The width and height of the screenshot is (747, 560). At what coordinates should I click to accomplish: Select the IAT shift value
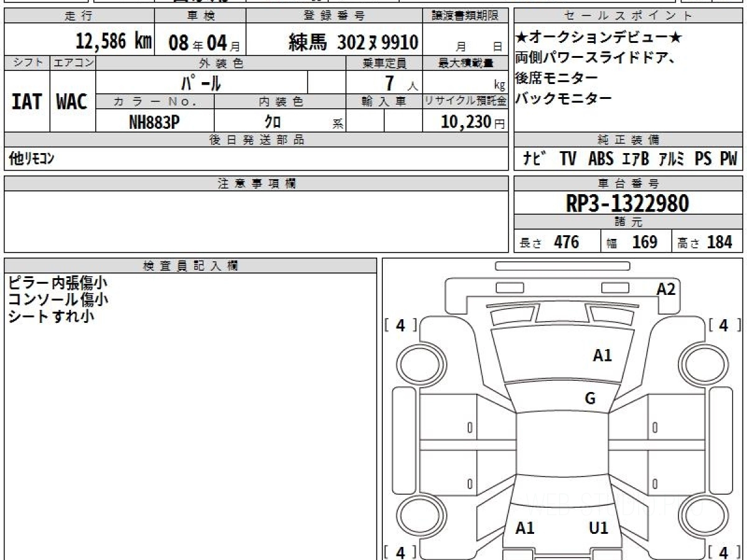[x=27, y=101]
